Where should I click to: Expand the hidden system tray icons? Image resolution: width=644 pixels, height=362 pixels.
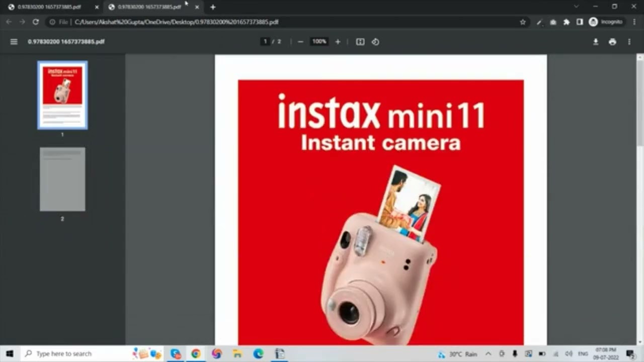pyautogui.click(x=488, y=354)
